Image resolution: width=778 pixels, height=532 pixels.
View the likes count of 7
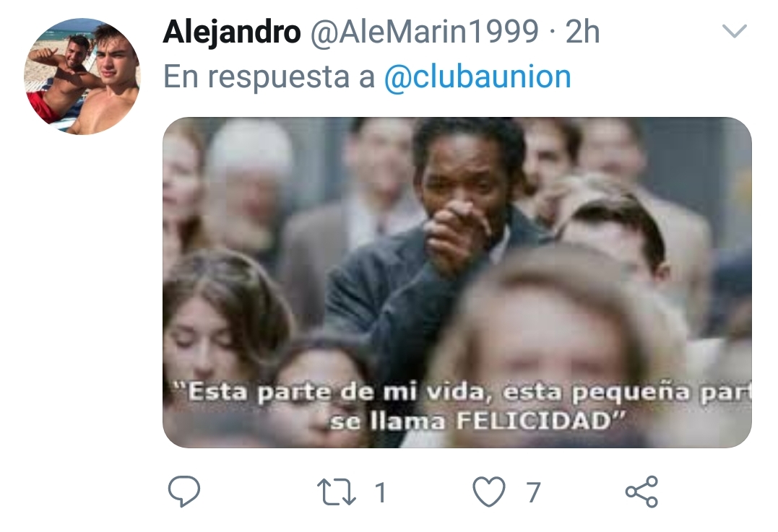point(533,492)
